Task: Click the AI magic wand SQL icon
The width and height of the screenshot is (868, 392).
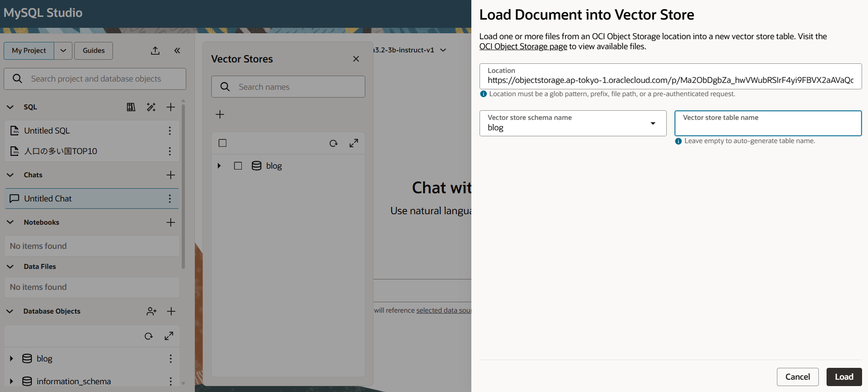Action: tap(151, 107)
